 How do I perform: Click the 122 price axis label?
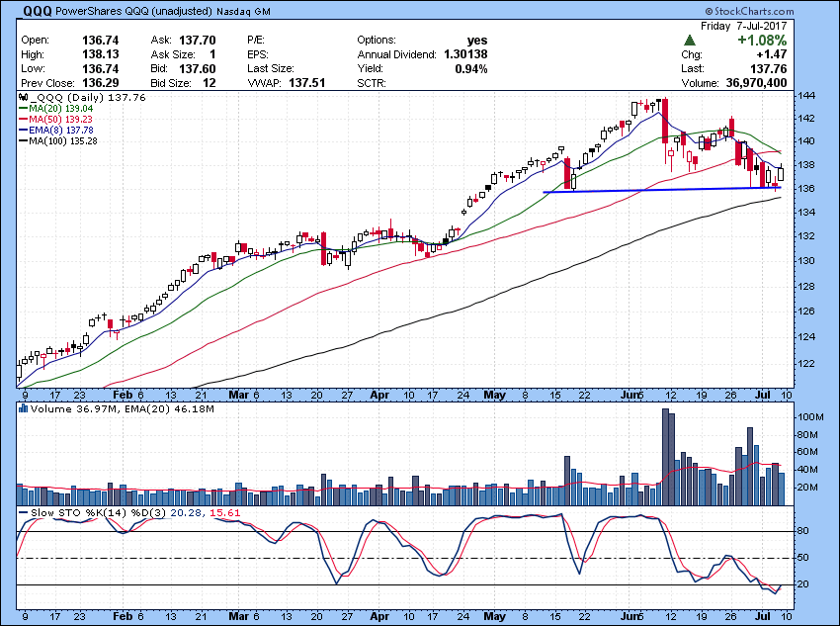pyautogui.click(x=806, y=363)
